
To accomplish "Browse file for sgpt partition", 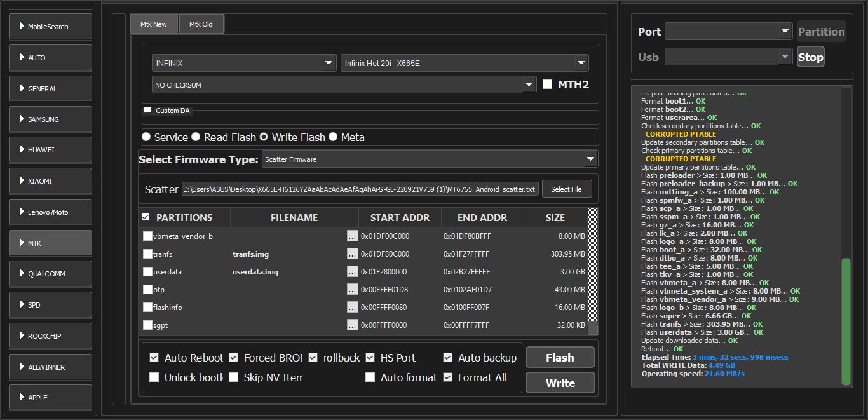I will (x=352, y=325).
